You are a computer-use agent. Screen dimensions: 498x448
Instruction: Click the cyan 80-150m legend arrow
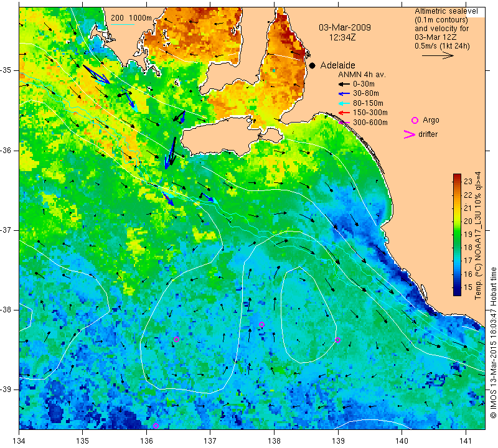[344, 103]
